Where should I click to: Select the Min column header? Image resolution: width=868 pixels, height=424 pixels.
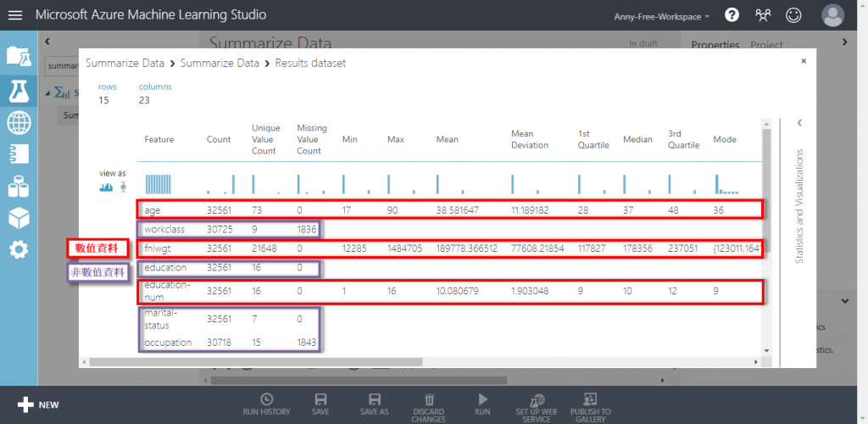(349, 139)
